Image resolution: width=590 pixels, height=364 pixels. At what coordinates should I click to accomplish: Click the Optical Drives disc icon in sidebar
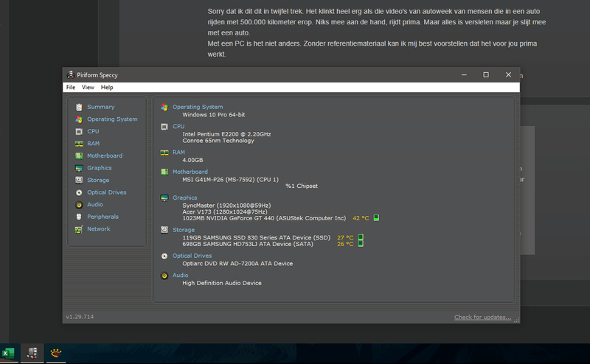(x=79, y=192)
